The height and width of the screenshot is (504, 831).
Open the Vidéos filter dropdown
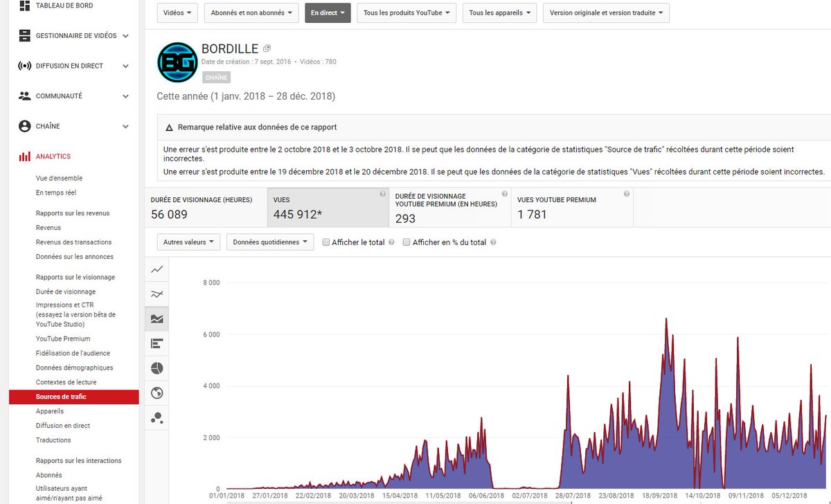[177, 13]
